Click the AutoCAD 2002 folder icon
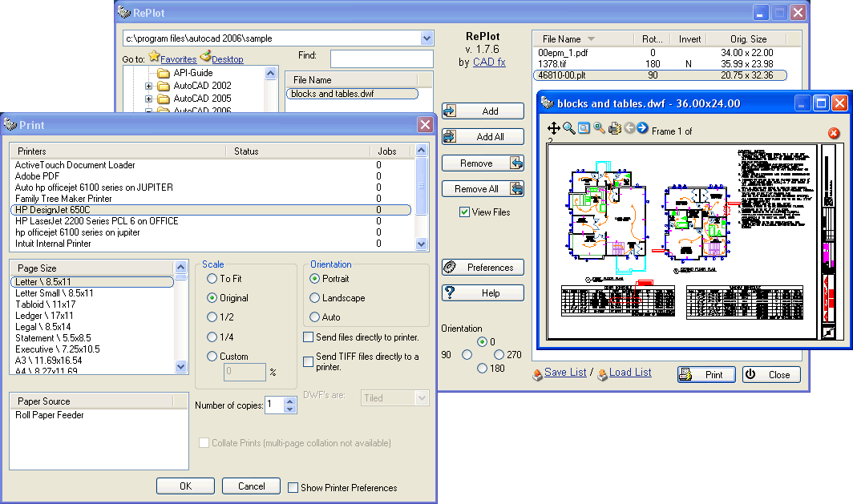The image size is (853, 504). click(164, 86)
